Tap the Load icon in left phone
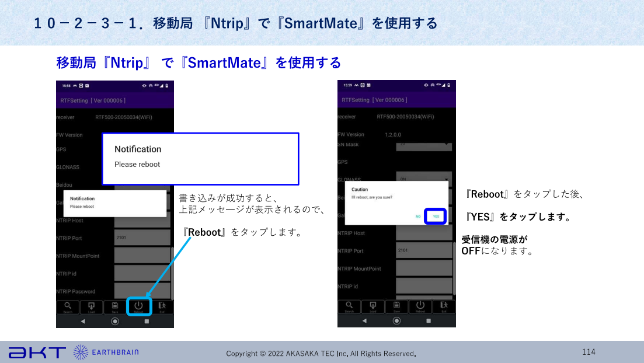This screenshot has width=644, height=363. click(x=91, y=307)
